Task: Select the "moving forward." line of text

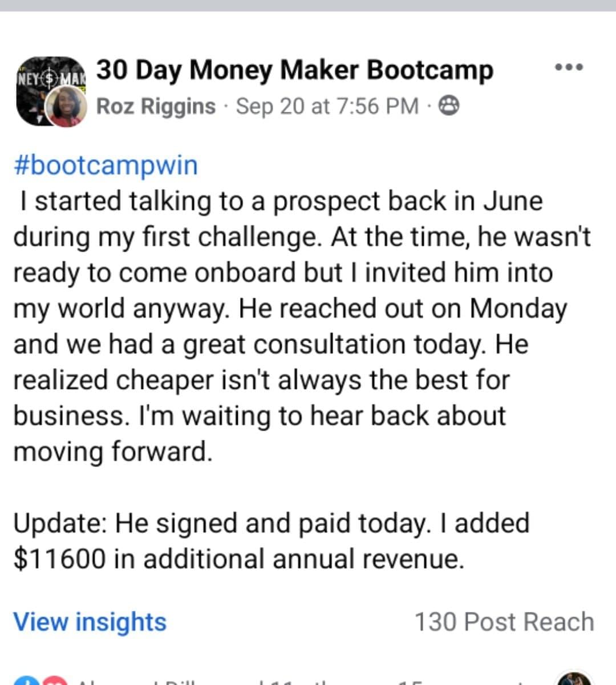Action: pyautogui.click(x=113, y=452)
